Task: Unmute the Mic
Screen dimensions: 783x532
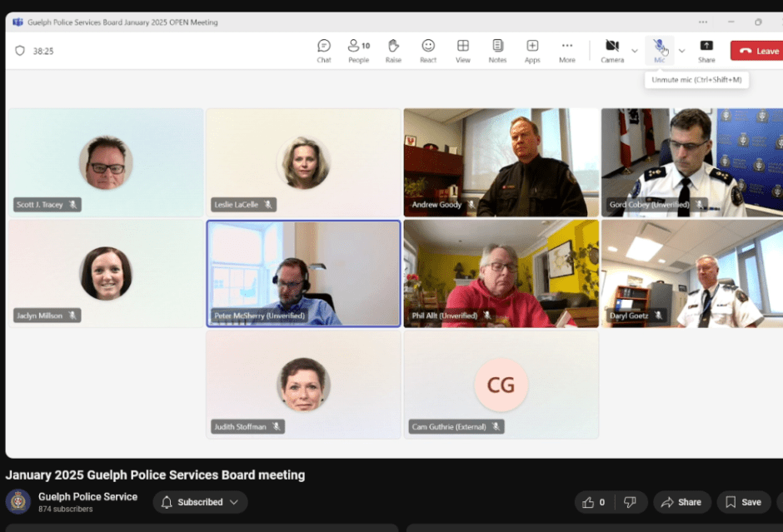Action: (659, 50)
